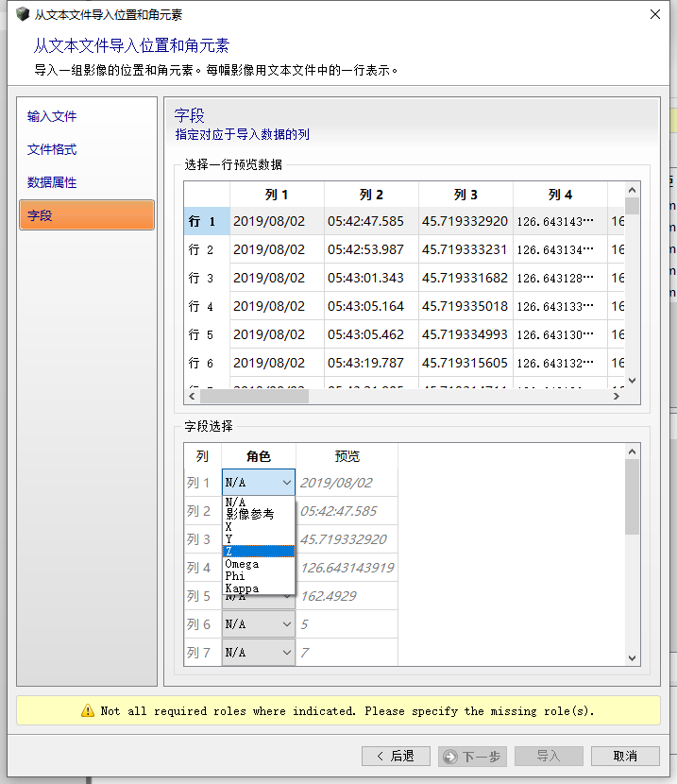This screenshot has height=784, width=677.
Task: Close the import dialog window
Action: pyautogui.click(x=655, y=14)
